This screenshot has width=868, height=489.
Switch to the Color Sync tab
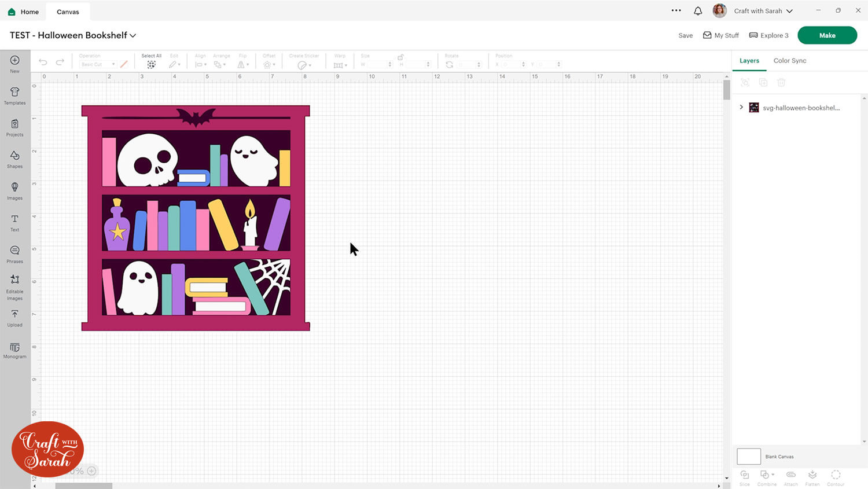pyautogui.click(x=789, y=61)
